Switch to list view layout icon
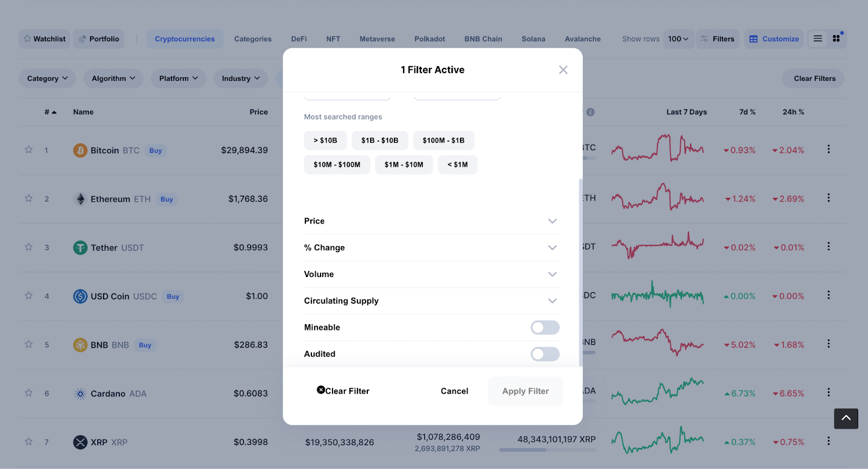 point(818,38)
